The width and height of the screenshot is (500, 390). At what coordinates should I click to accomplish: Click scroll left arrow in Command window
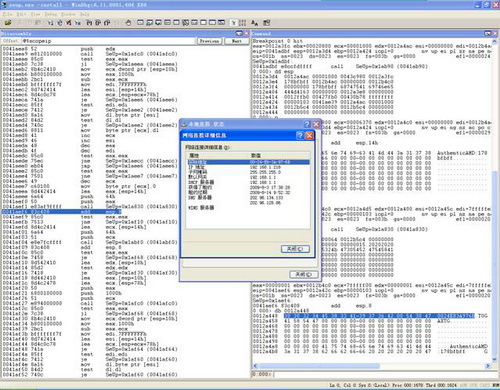pos(255,366)
